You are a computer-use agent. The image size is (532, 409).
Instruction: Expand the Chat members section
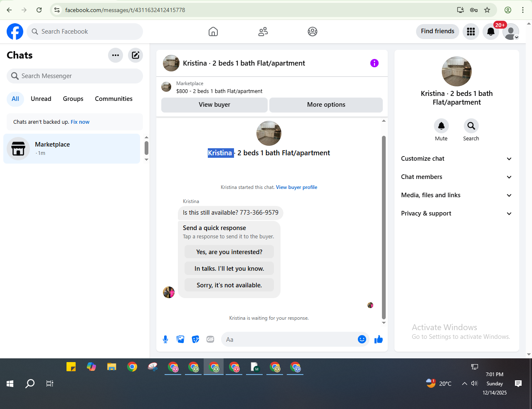(456, 177)
